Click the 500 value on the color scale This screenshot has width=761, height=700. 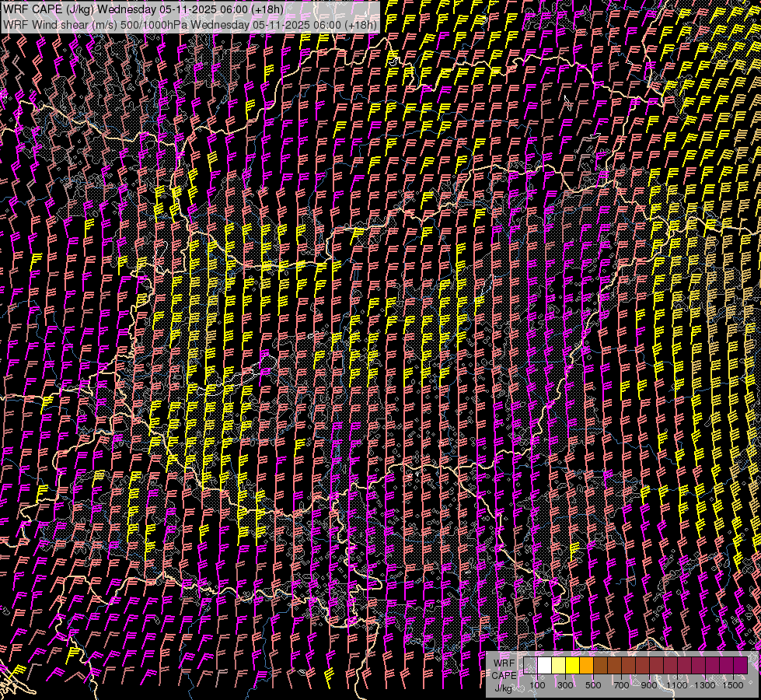point(593,685)
